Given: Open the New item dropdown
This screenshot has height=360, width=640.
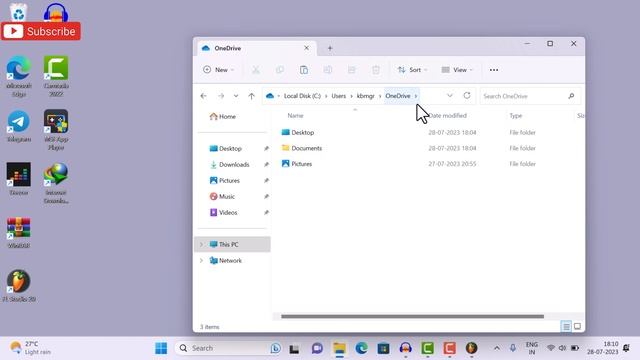Looking at the screenshot, I should coord(218,70).
